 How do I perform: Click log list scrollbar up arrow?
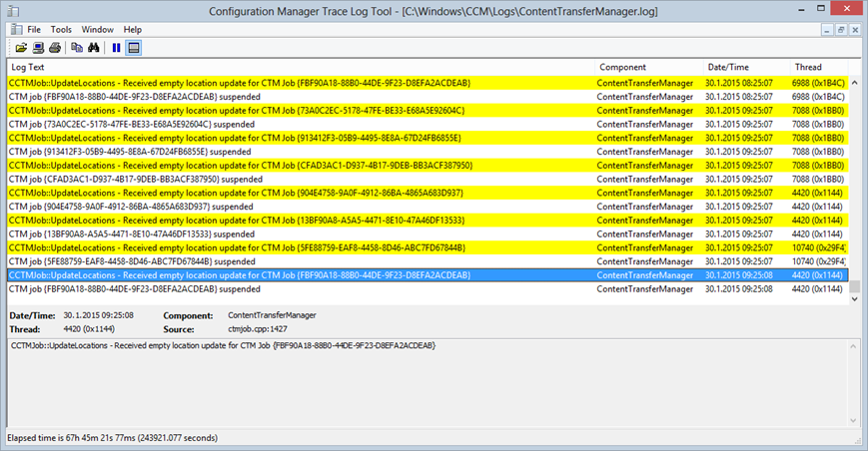(x=854, y=83)
